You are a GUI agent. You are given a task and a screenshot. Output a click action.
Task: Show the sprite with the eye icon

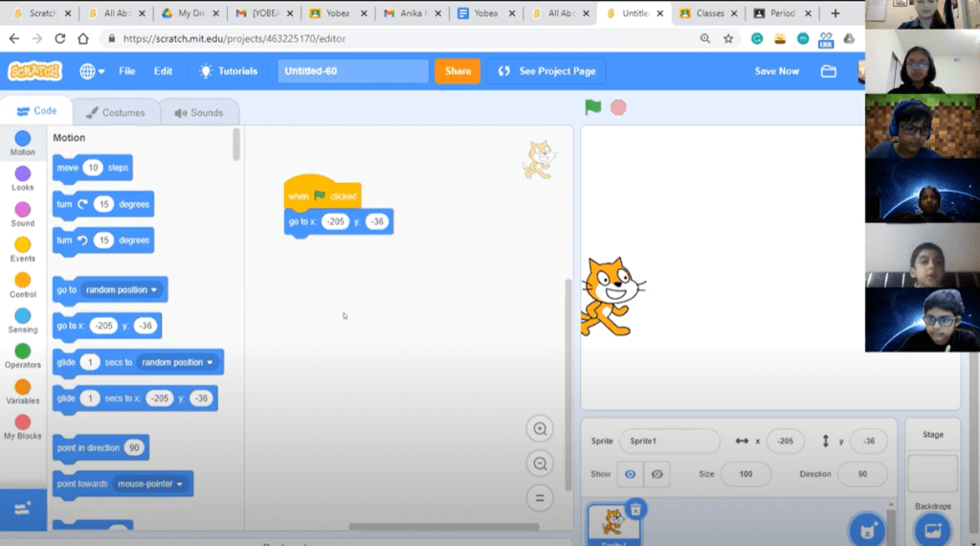629,474
